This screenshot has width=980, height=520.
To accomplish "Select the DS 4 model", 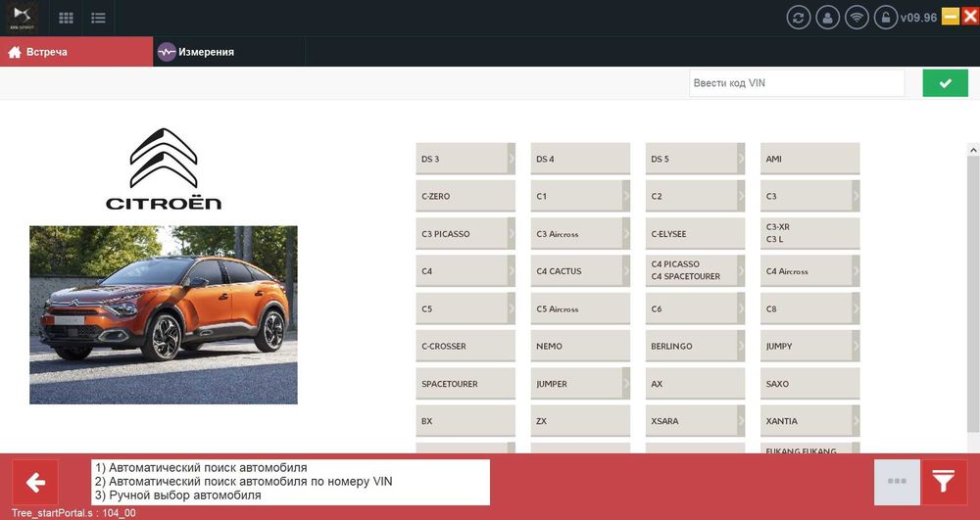I will click(x=580, y=159).
